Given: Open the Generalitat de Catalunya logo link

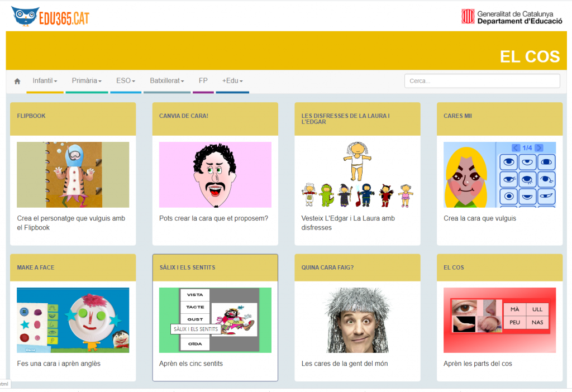Looking at the screenshot, I should coord(511,17).
